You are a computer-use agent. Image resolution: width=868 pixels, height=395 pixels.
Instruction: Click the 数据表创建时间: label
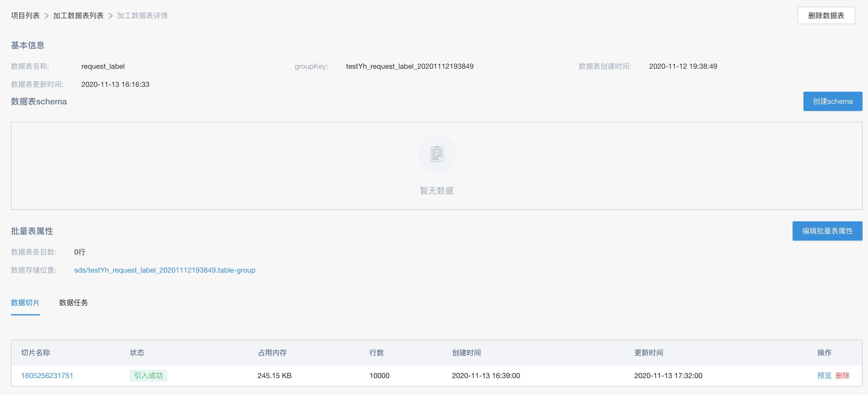(x=605, y=66)
